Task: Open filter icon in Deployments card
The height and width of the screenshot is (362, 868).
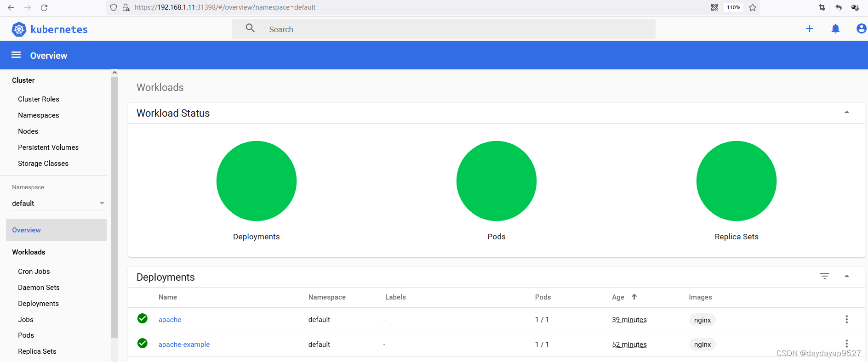Action: pyautogui.click(x=825, y=276)
